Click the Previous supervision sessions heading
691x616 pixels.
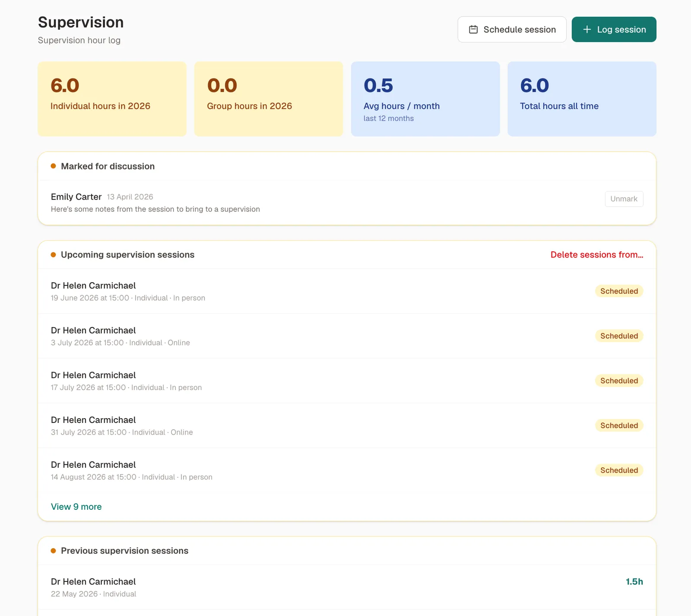coord(124,551)
